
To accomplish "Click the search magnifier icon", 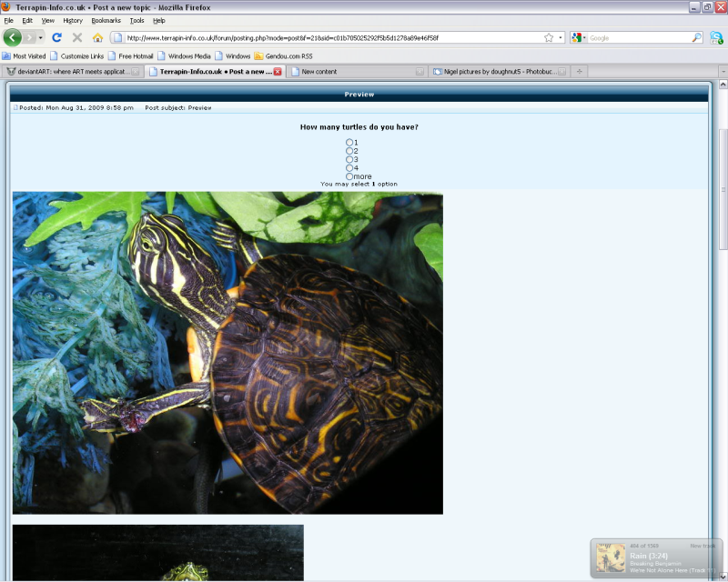I will click(697, 38).
